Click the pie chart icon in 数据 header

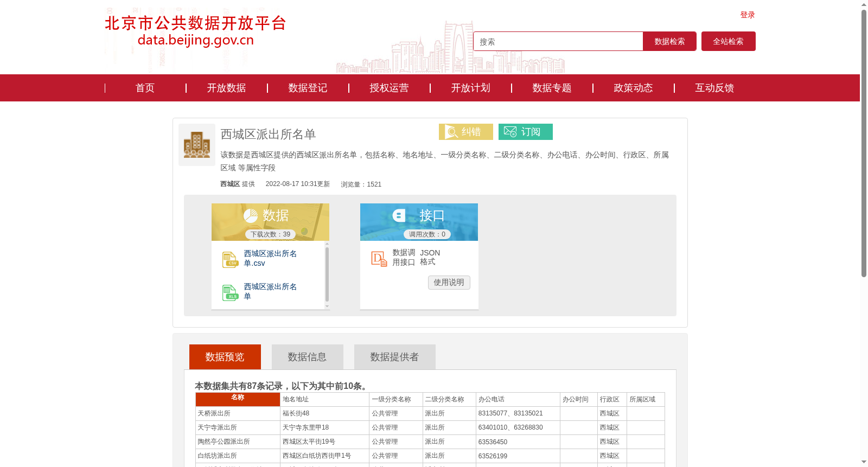251,216
